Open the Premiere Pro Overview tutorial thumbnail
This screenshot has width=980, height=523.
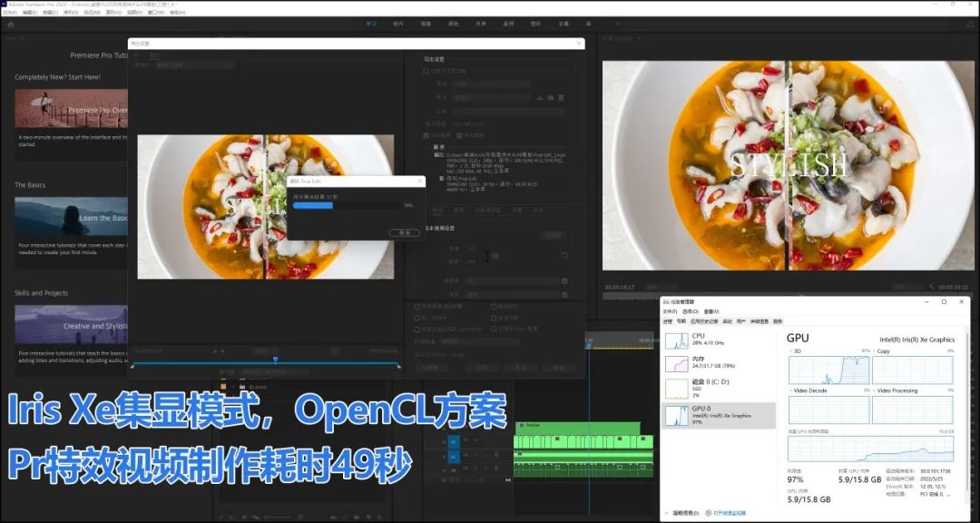click(x=72, y=108)
